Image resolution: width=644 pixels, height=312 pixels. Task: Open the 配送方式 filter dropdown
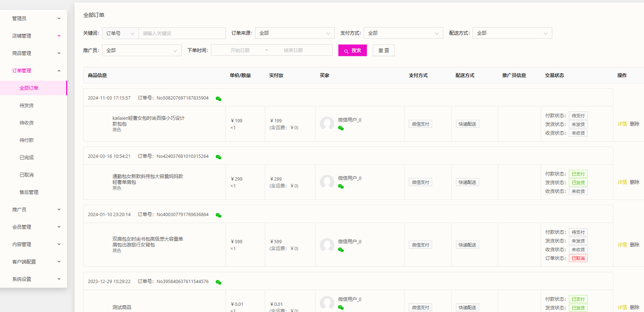point(512,33)
